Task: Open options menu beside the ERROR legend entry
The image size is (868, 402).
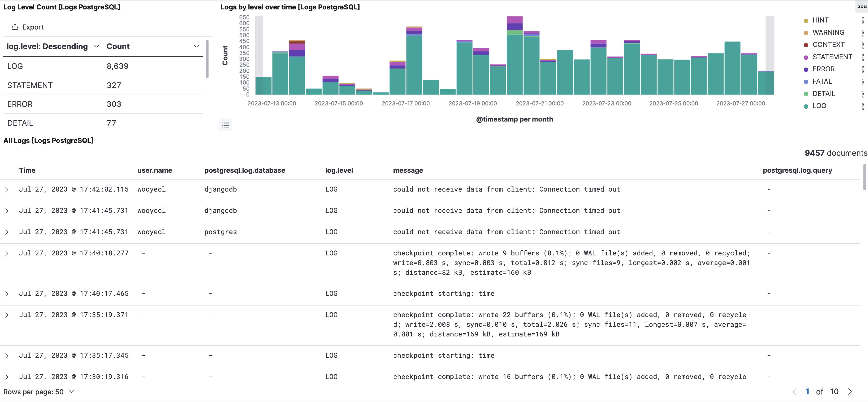Action: point(863,69)
